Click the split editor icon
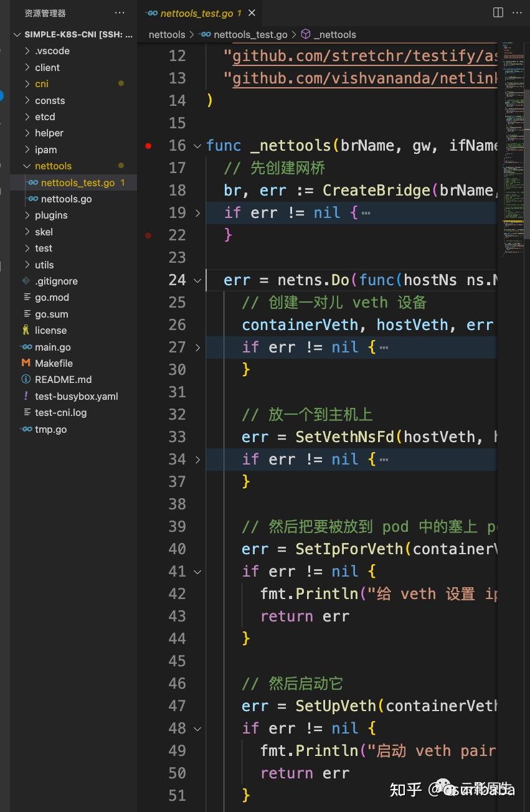The image size is (530, 812). (498, 12)
